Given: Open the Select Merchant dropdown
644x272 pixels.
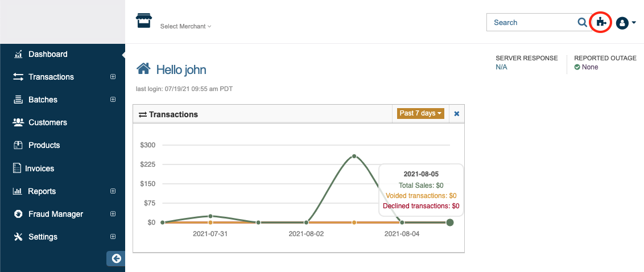Looking at the screenshot, I should pos(185,26).
